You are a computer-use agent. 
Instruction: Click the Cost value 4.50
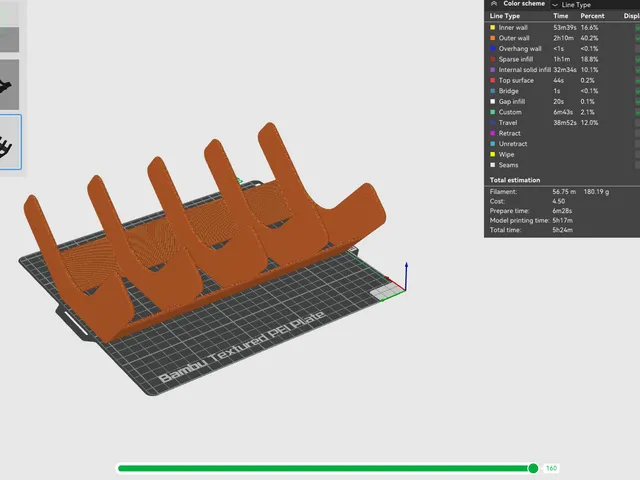pos(559,201)
